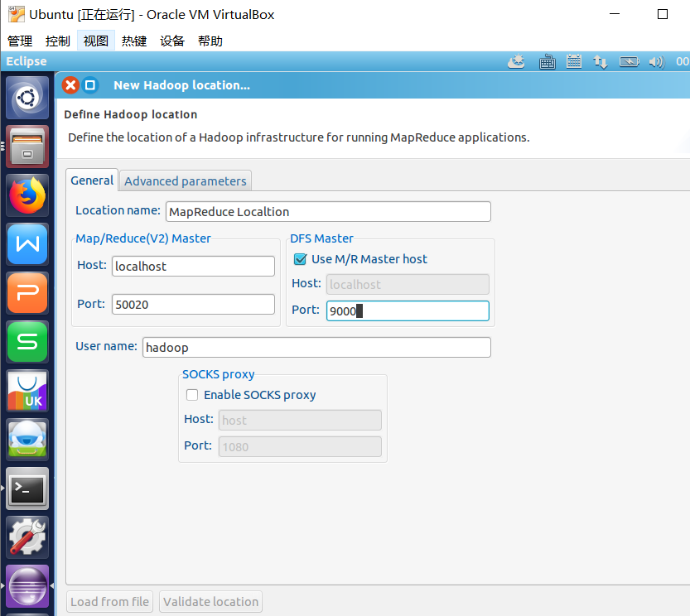Open WPS Writer from the launcher
This screenshot has width=690, height=616.
click(x=27, y=244)
